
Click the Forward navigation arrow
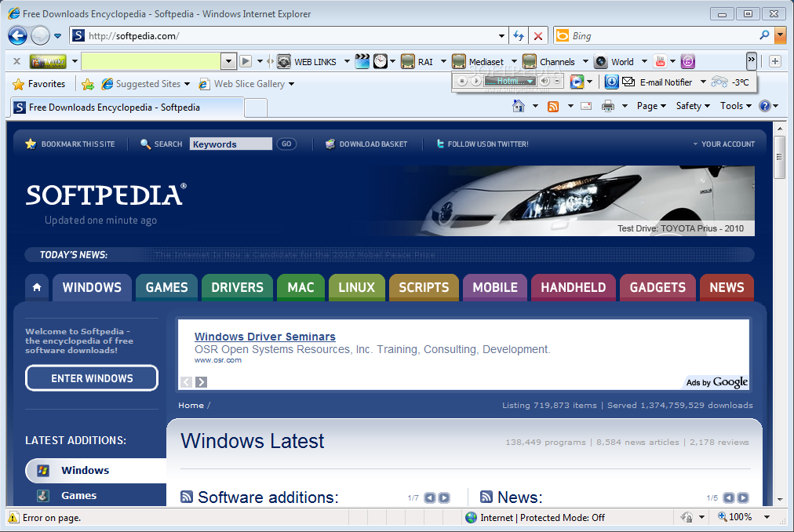coord(40,35)
